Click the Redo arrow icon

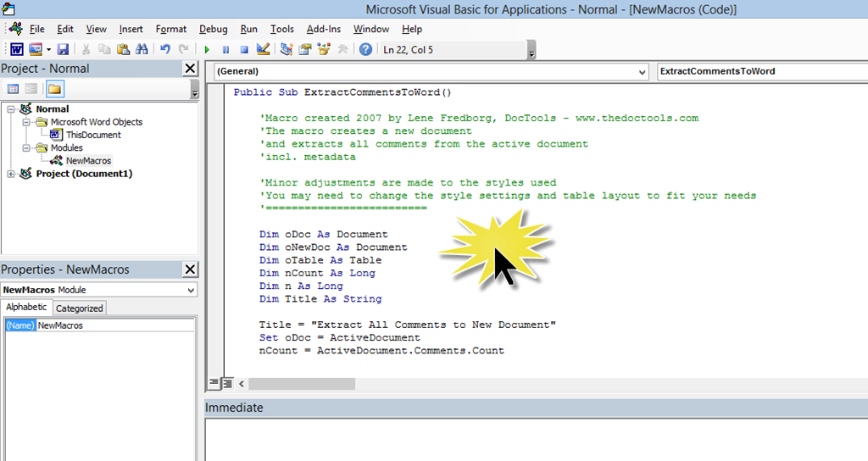point(184,49)
